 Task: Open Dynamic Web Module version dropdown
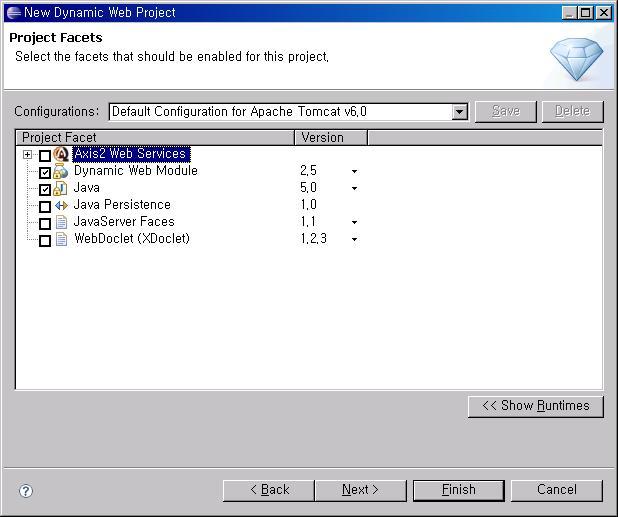click(x=354, y=171)
